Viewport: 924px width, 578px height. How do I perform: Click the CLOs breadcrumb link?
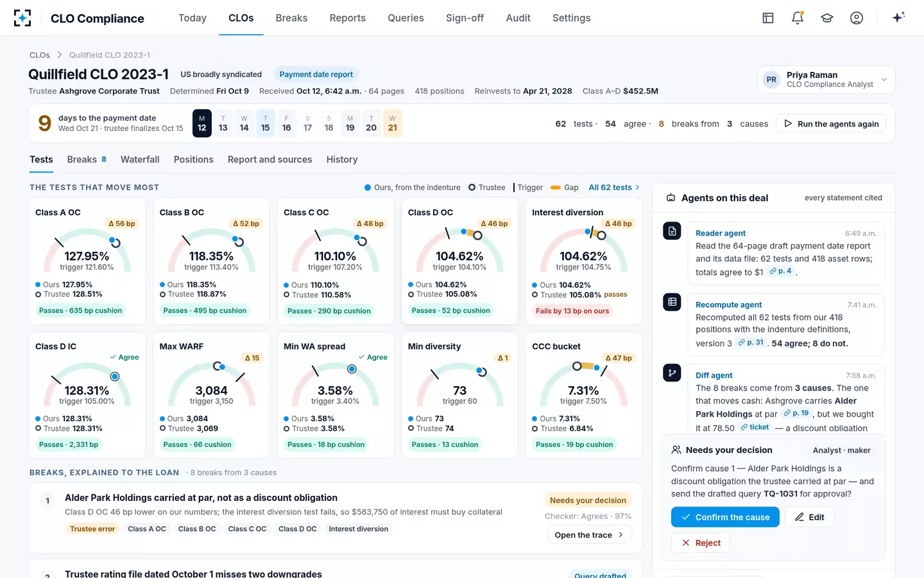click(40, 55)
